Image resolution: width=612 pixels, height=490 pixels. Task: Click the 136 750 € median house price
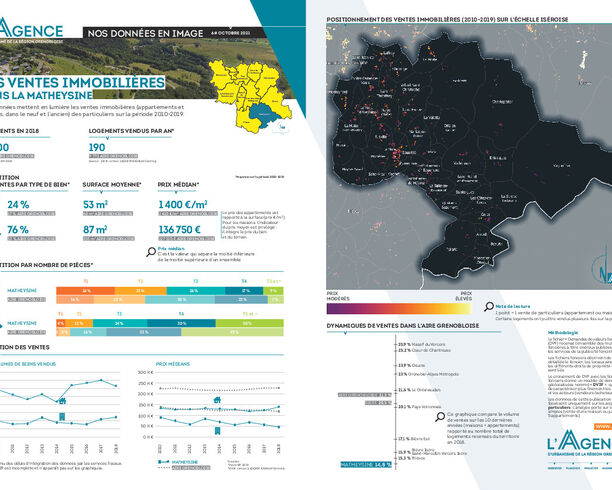[x=180, y=229]
